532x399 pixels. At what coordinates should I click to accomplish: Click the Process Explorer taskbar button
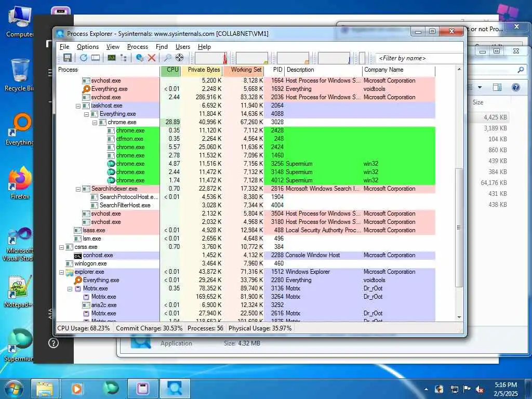(x=175, y=389)
